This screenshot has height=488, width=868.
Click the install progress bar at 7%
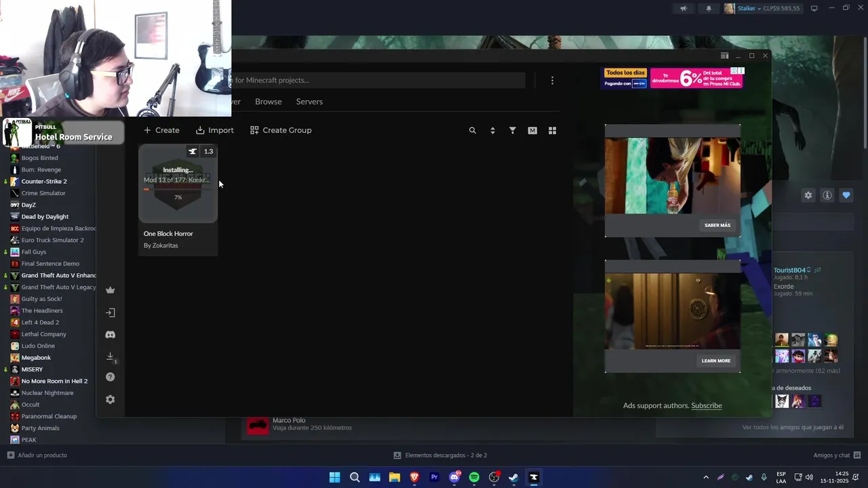point(178,189)
